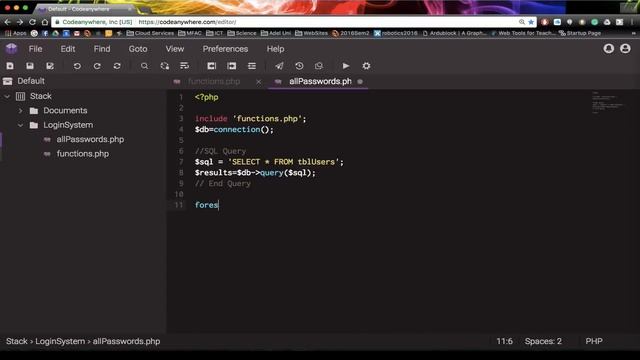Place cursor on include 'functions.php' line
The image size is (640, 360).
251,119
